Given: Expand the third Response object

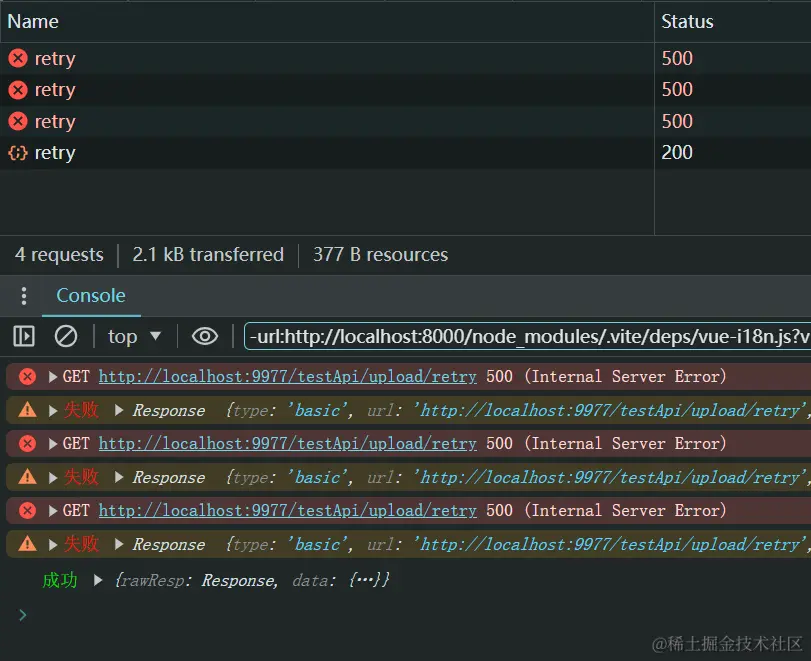Looking at the screenshot, I should click(x=119, y=544).
